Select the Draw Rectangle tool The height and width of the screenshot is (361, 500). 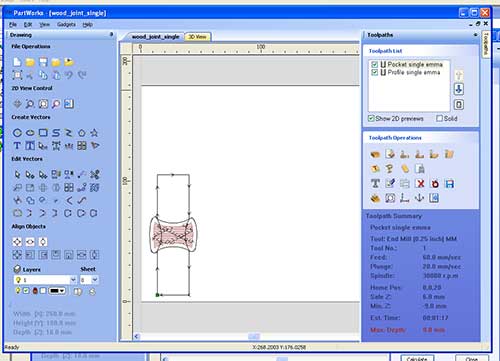pyautogui.click(x=43, y=133)
